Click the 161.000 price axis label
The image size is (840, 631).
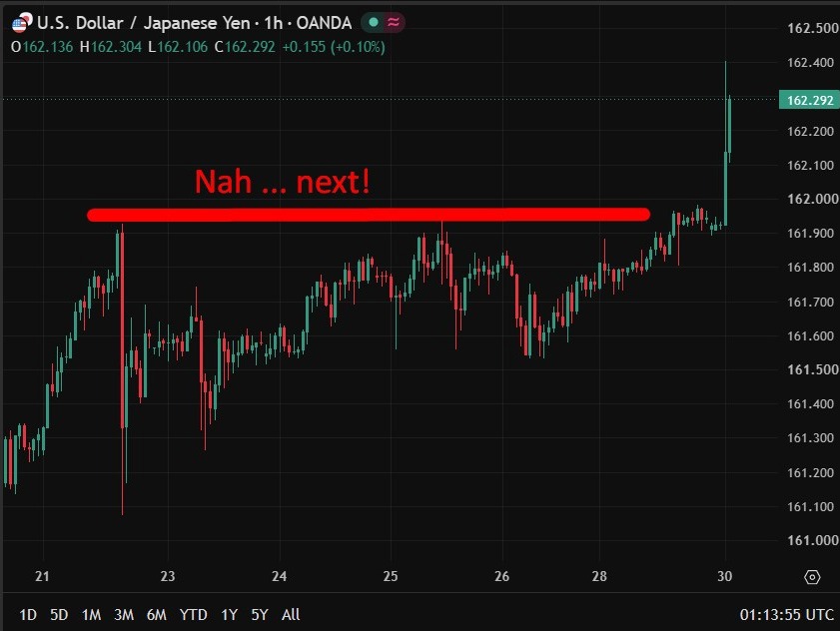click(813, 540)
